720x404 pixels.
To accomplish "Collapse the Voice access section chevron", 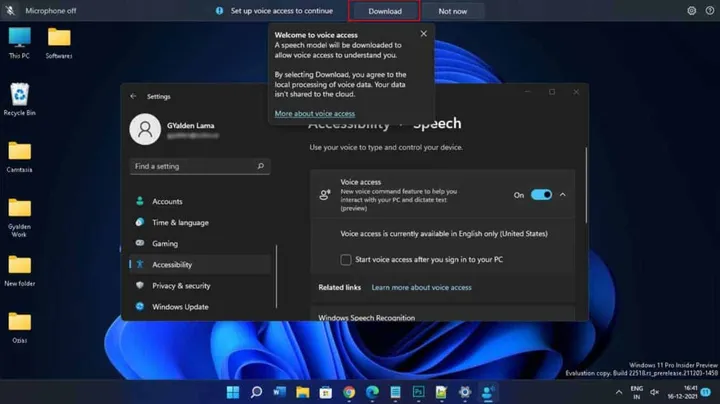I will [x=562, y=195].
